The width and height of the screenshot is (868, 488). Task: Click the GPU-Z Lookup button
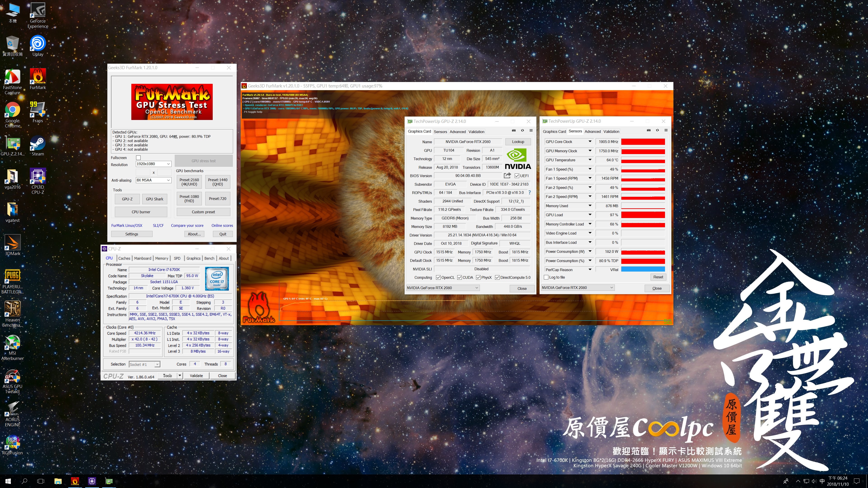tap(518, 142)
